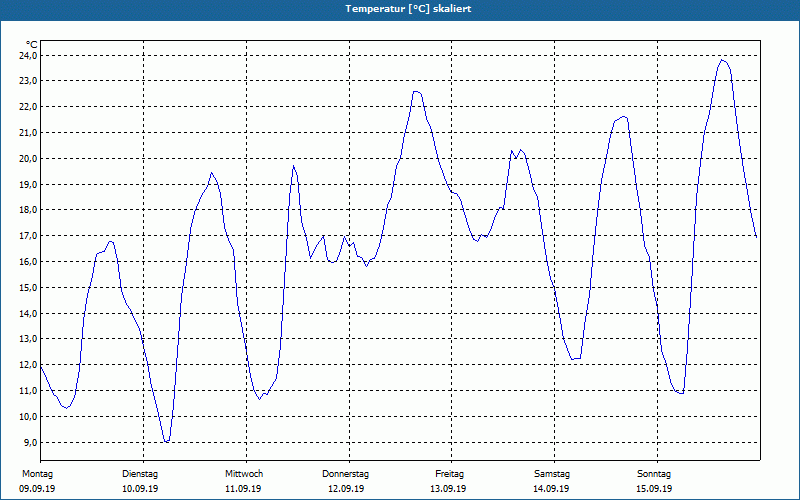Click the 20,0 axis value

pos(28,158)
